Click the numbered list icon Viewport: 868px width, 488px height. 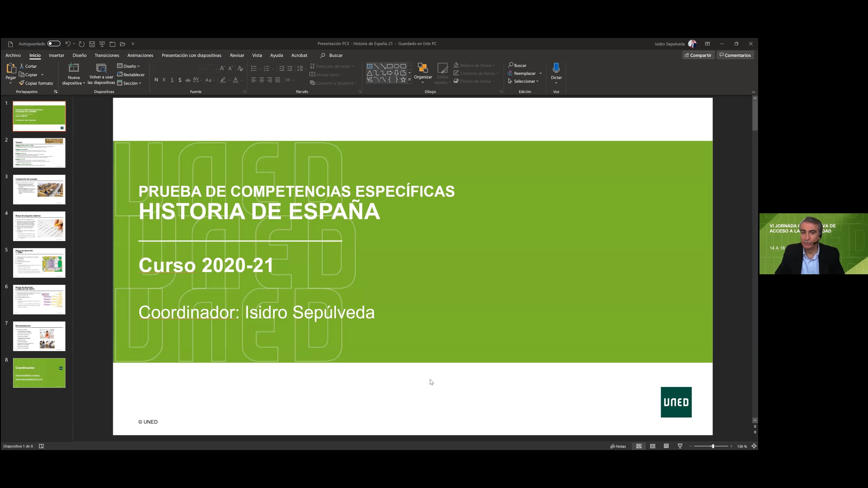click(x=267, y=68)
